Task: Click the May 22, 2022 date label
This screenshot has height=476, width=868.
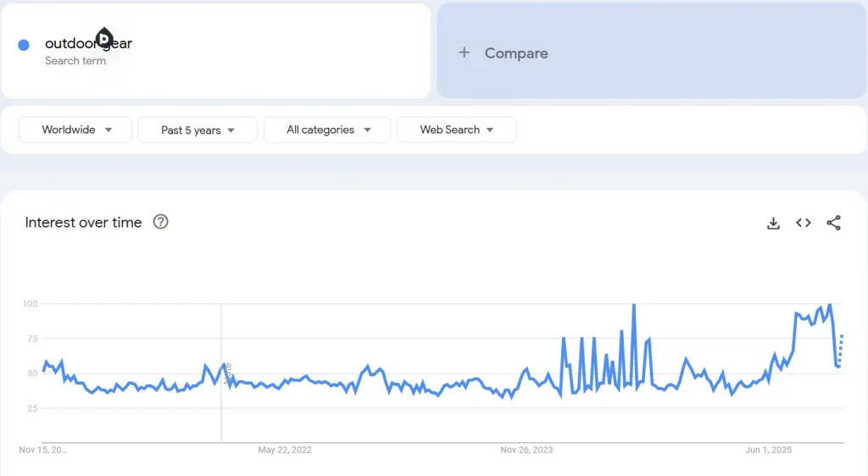Action: tap(285, 450)
